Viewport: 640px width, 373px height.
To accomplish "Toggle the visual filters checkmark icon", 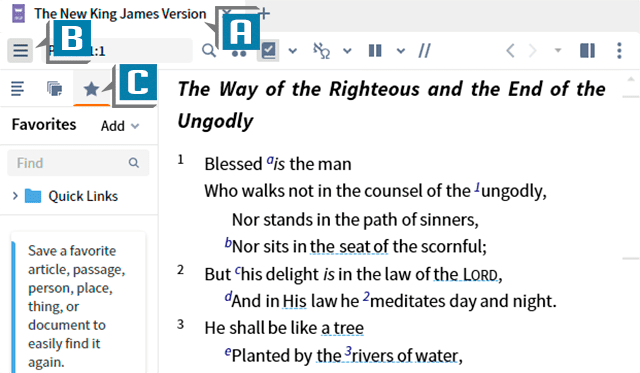I will tap(268, 51).
